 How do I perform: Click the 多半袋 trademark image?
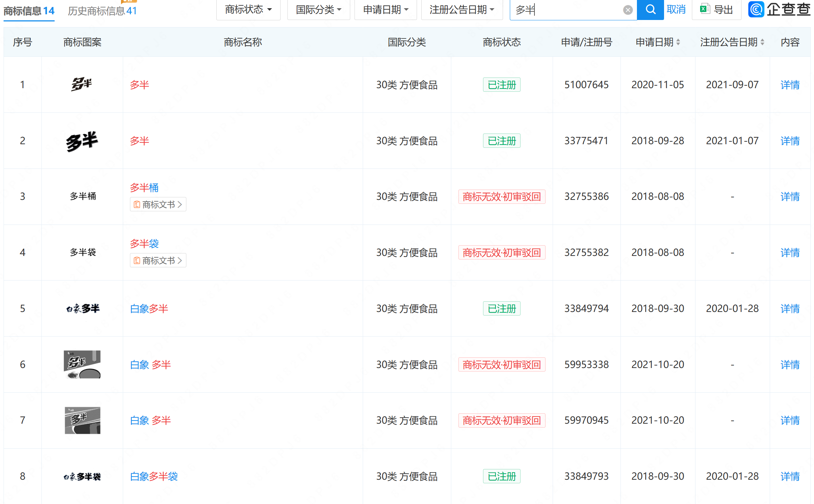coord(83,252)
